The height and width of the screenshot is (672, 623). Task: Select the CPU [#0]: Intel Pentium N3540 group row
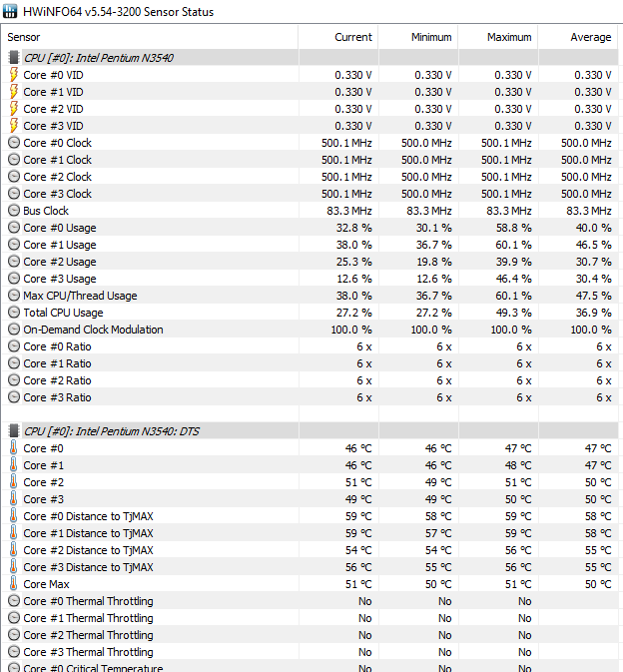98,58
